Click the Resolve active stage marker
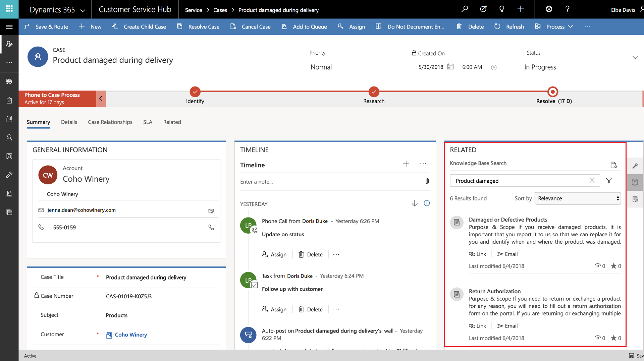Screen dimensions: 644x361 pos(552,92)
